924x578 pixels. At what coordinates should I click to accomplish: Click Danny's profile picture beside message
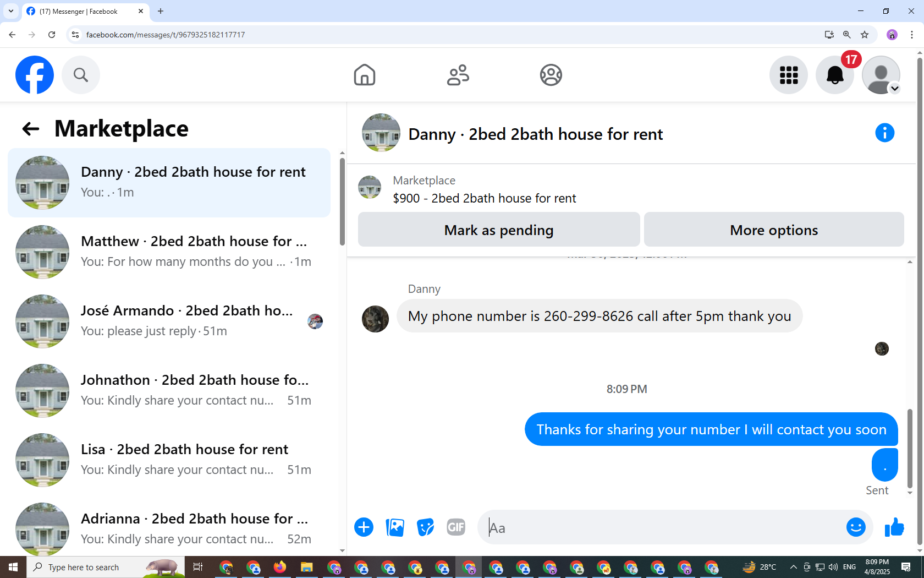[x=375, y=319]
